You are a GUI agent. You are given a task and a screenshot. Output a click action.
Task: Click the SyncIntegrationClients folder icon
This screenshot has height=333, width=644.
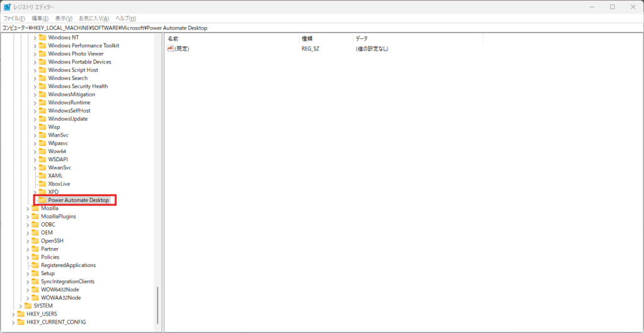pyautogui.click(x=35, y=281)
